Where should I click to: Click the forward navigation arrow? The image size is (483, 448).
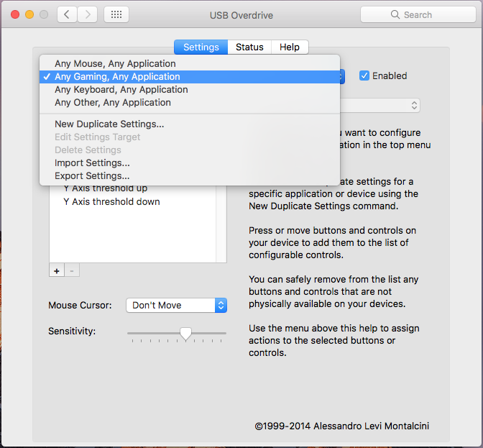88,14
